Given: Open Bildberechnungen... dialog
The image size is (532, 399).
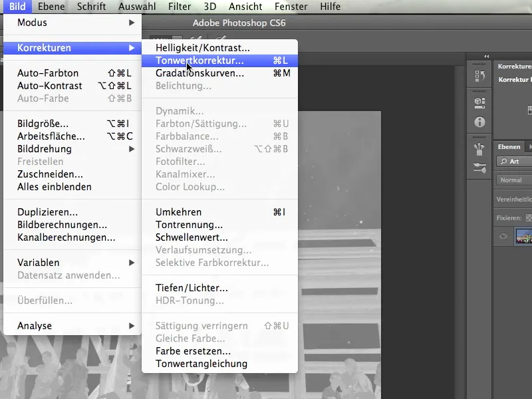Looking at the screenshot, I should click(72, 225).
